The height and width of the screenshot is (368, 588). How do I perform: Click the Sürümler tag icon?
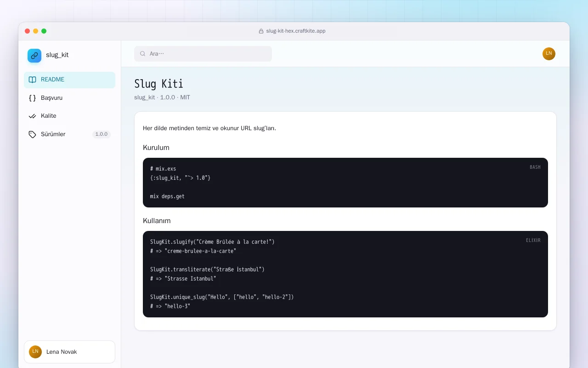pyautogui.click(x=32, y=134)
